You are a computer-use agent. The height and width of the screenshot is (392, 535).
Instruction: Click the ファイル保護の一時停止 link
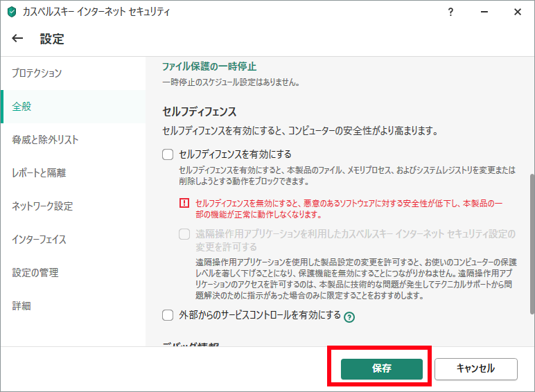(209, 66)
